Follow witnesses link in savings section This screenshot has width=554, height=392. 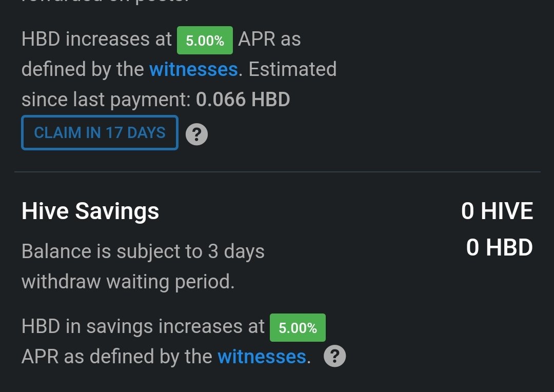(x=262, y=357)
